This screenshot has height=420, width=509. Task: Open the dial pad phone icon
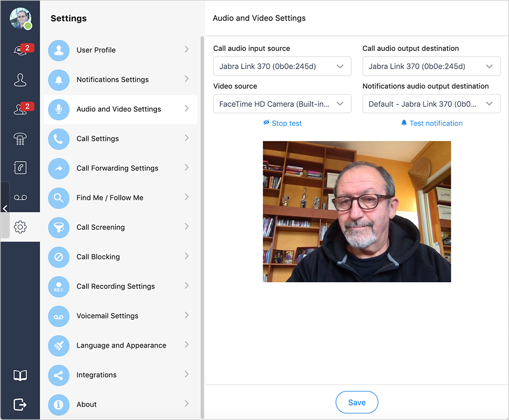tap(20, 138)
